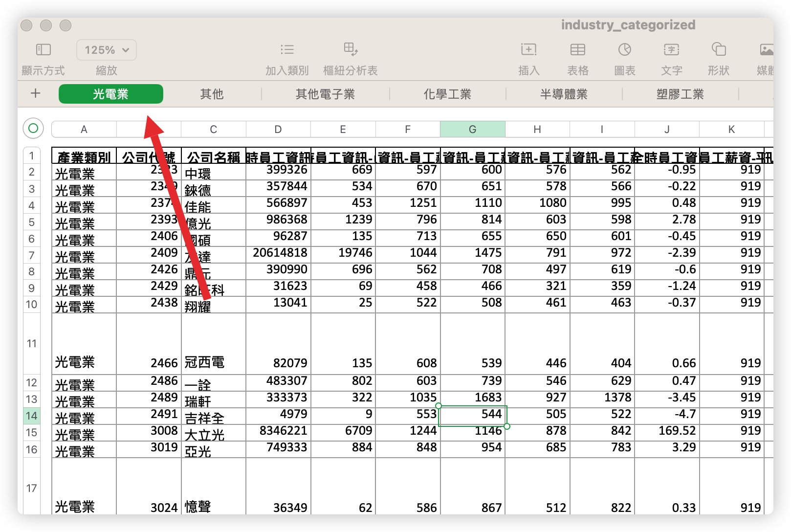The height and width of the screenshot is (532, 791).
Task: Open the Pivot Table (樞紐分析表) icon
Action: pos(351,49)
